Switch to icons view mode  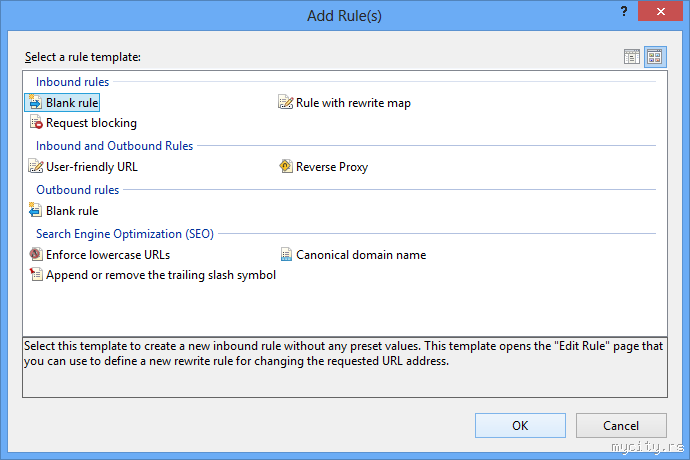click(655, 57)
